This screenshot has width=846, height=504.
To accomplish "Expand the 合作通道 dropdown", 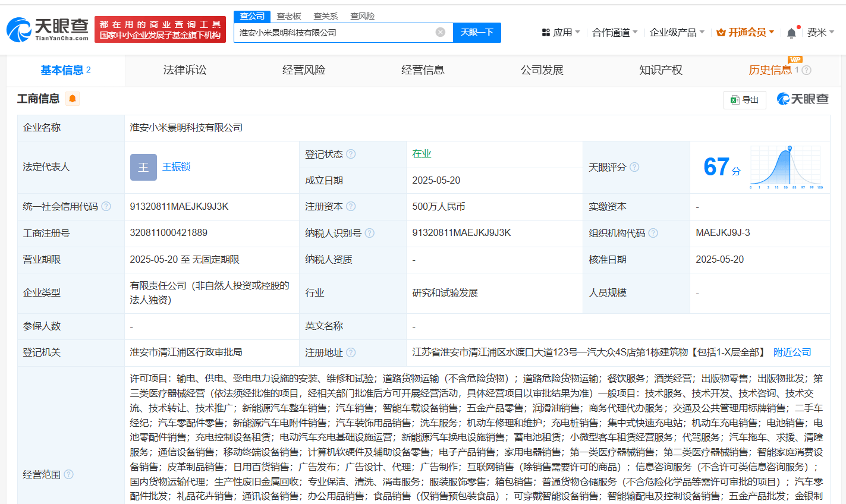I will click(x=615, y=32).
